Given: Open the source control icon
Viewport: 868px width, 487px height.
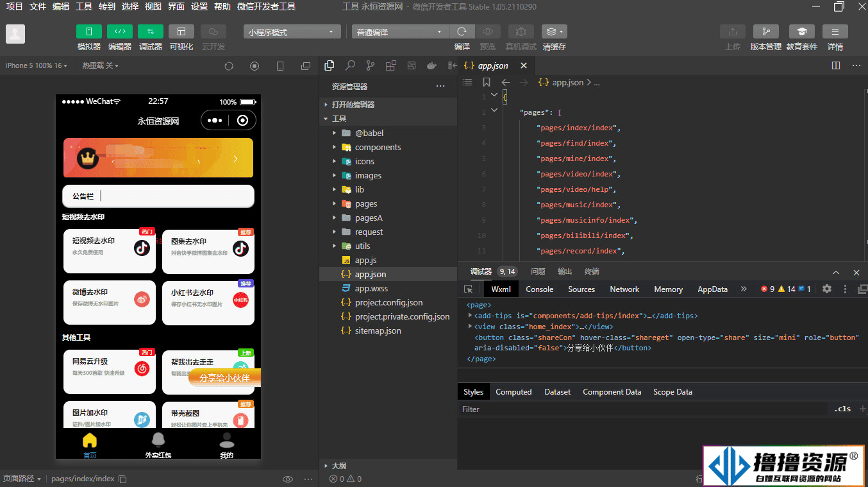Looking at the screenshot, I should (x=371, y=65).
